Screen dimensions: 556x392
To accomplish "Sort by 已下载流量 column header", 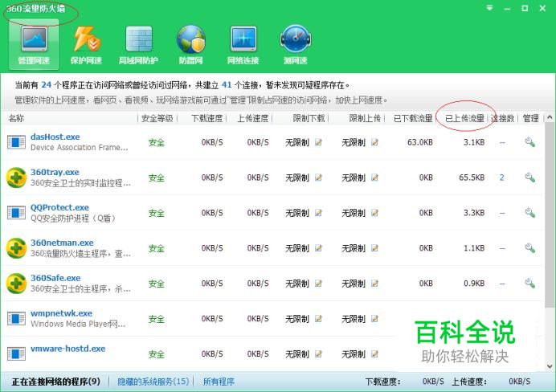I will (x=413, y=118).
